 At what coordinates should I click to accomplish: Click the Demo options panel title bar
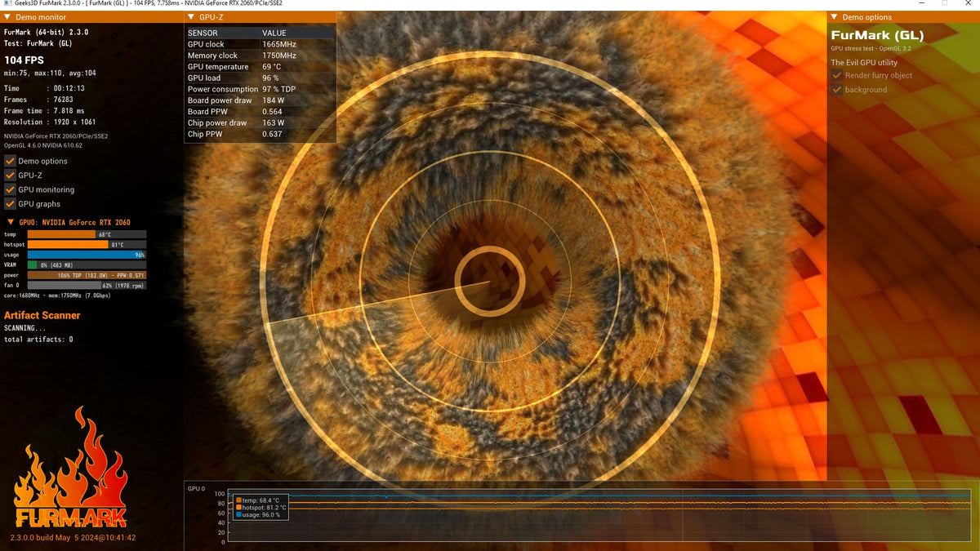903,17
